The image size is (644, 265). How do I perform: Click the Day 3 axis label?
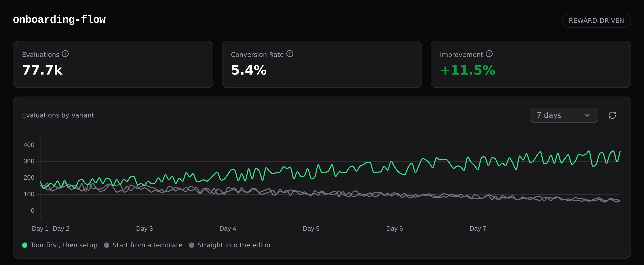click(x=144, y=229)
